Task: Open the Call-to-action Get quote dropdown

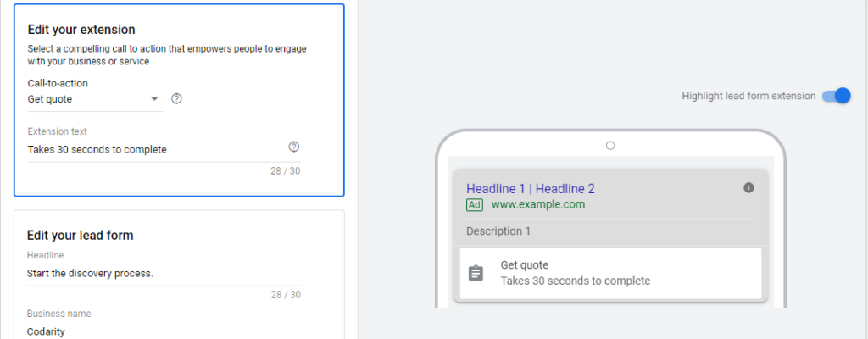Action: [95, 99]
